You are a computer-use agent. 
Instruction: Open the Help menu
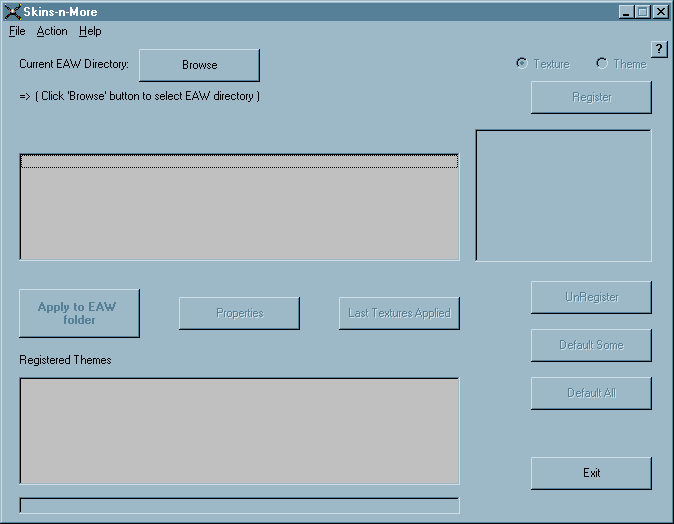(x=90, y=31)
